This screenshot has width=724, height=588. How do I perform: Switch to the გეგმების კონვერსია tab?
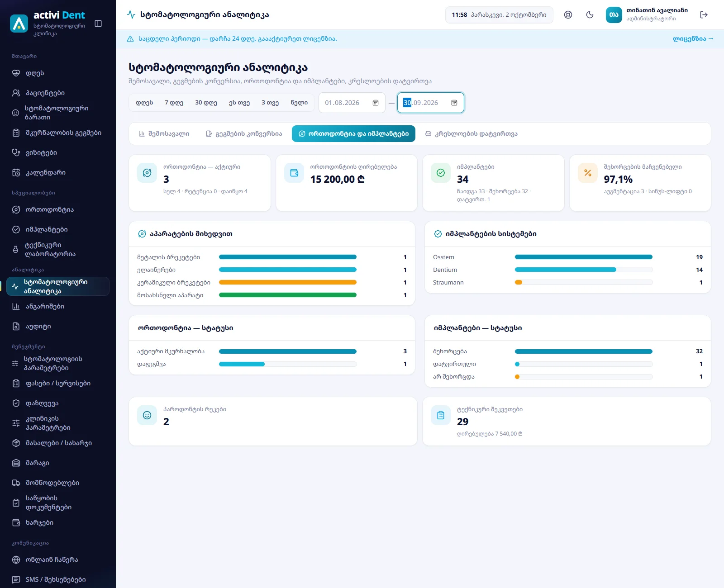click(244, 133)
